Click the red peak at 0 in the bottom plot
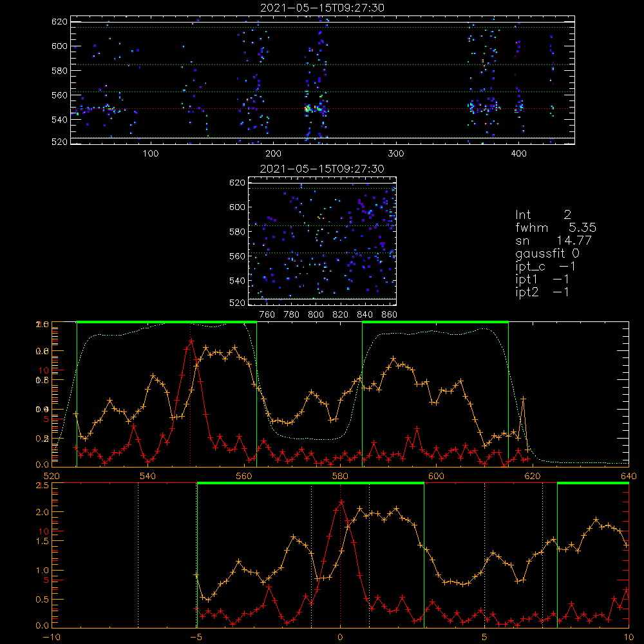Image resolution: width=644 pixels, height=644 pixels. click(341, 502)
